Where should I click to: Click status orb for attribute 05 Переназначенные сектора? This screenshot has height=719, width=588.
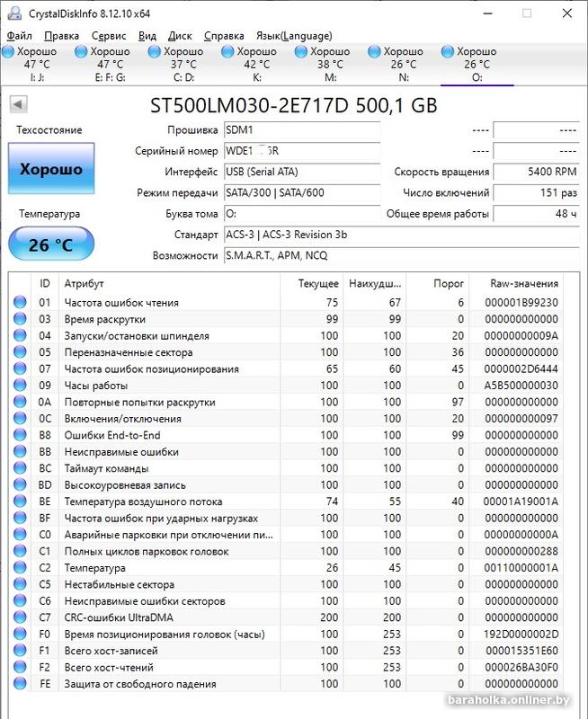pos(20,352)
